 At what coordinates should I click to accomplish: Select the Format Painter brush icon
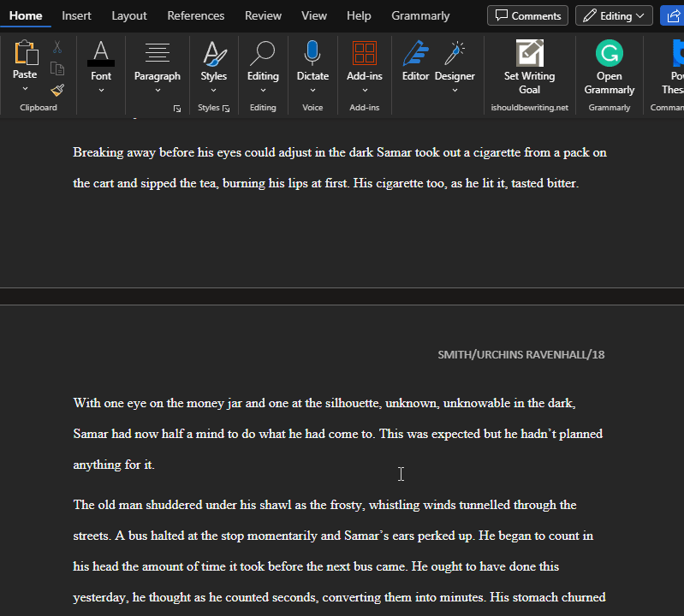pos(57,90)
